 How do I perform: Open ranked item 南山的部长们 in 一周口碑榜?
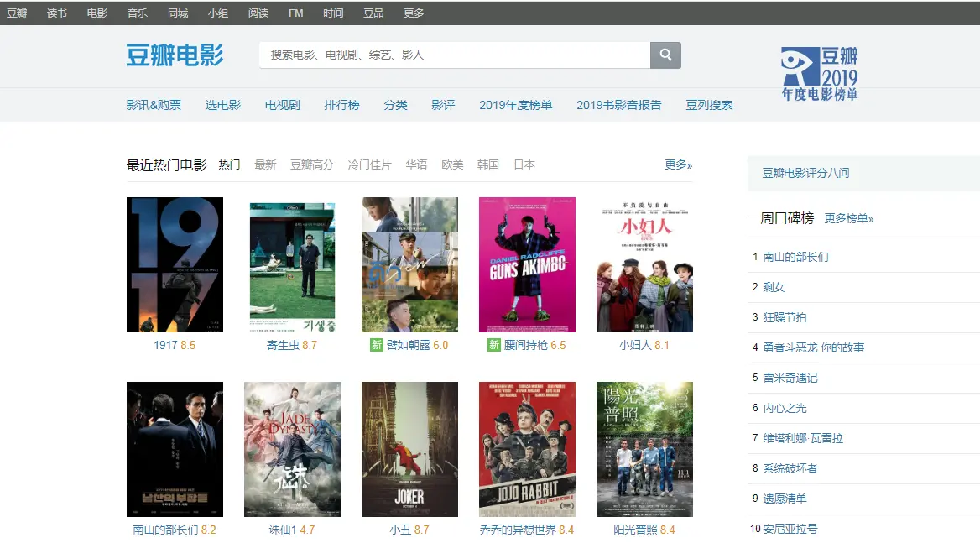tap(795, 257)
